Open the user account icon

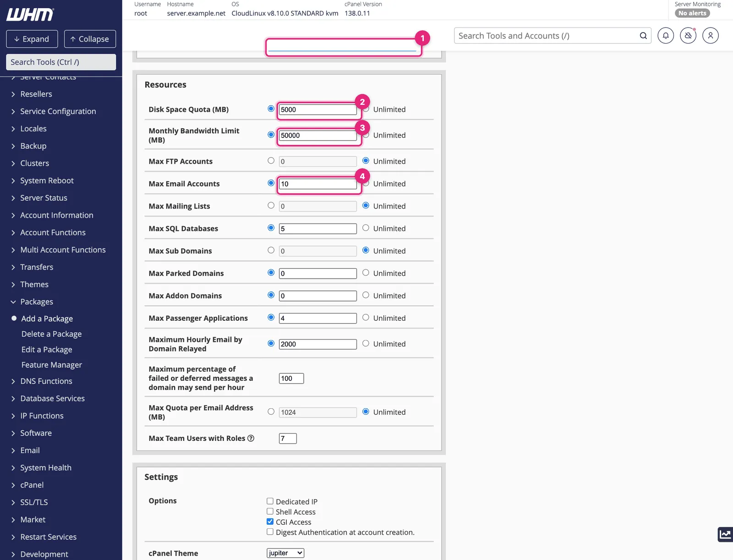pyautogui.click(x=711, y=35)
